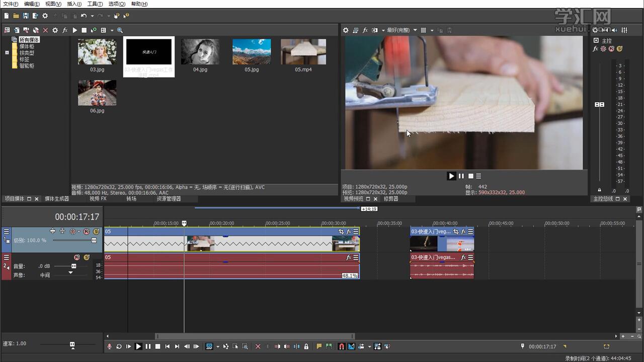
Task: Click the timeline playhead marker
Action: tap(184, 223)
